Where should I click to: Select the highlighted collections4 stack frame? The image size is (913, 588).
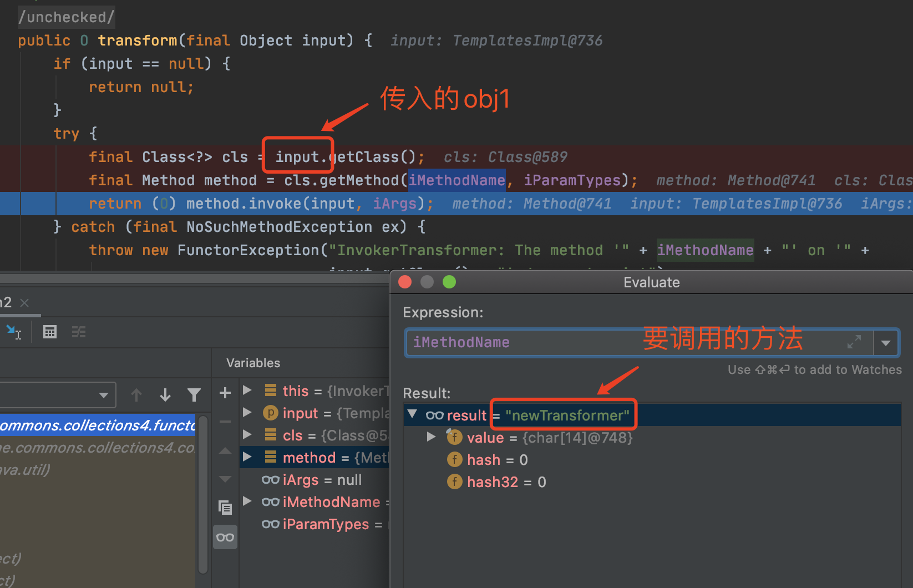click(x=97, y=425)
